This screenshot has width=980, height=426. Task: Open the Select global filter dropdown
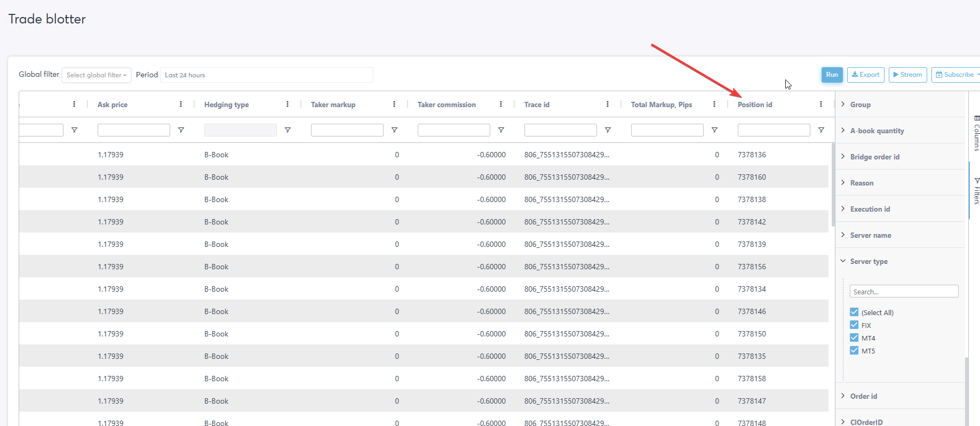point(96,75)
